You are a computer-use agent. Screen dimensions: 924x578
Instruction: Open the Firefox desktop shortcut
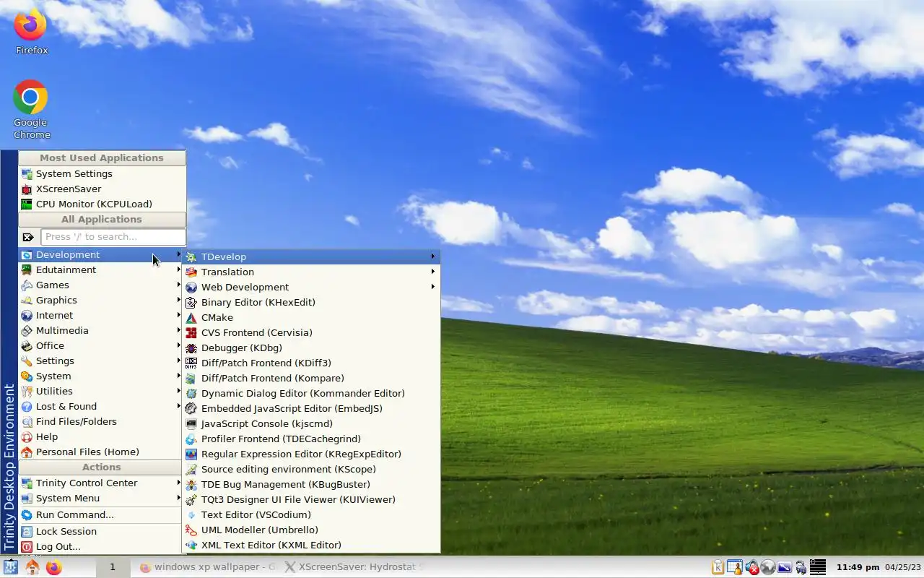(31, 30)
